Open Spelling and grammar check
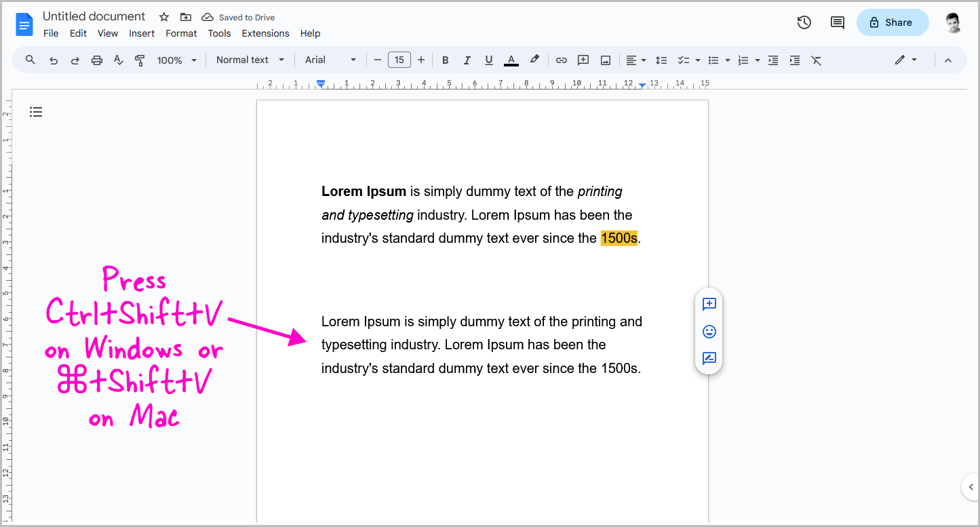This screenshot has height=527, width=980. point(118,60)
